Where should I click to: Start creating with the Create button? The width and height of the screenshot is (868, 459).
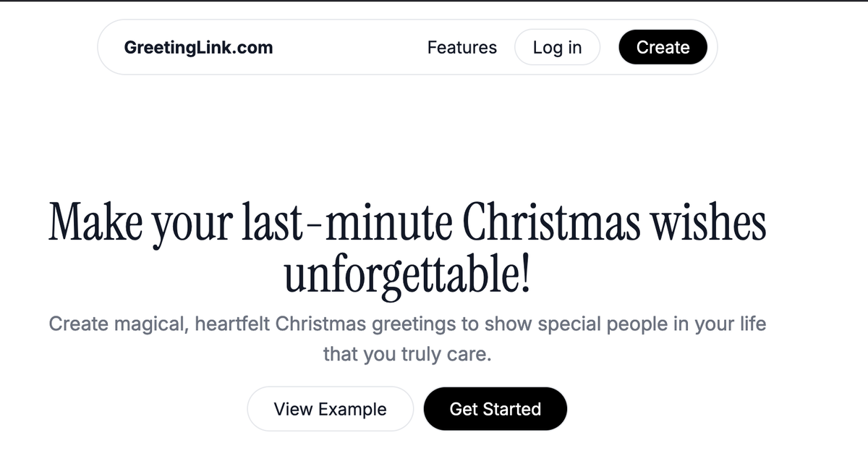point(663,47)
